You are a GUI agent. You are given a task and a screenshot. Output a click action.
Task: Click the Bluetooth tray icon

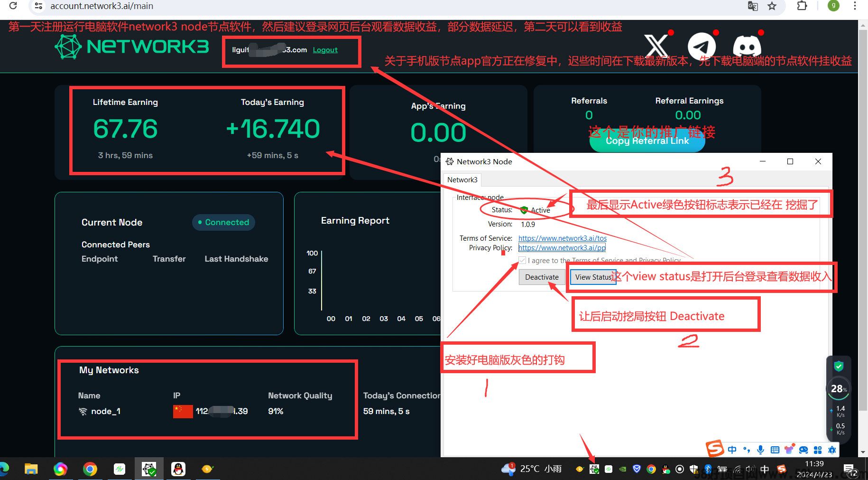[708, 469]
